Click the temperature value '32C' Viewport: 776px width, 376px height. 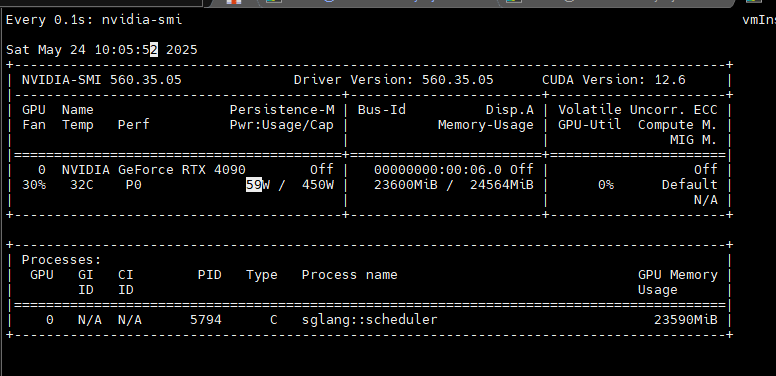[x=82, y=185]
